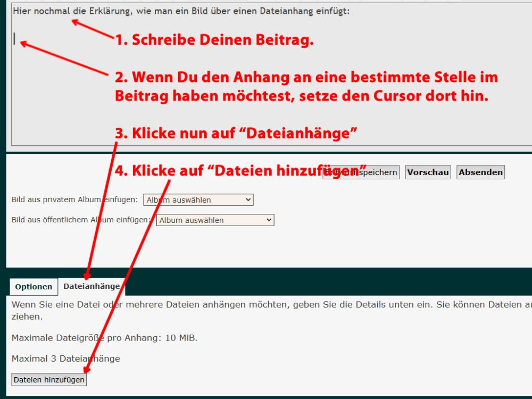
Task: Click the chevron arrow of the private album selector
Action: (248, 200)
